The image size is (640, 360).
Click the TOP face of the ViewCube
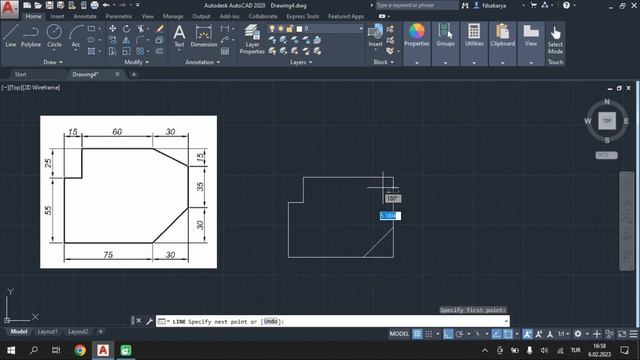tap(607, 121)
